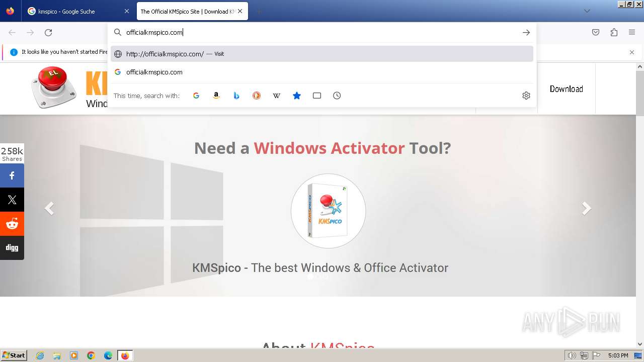Choose Google search suggestion officialkmspico.com

click(322, 72)
